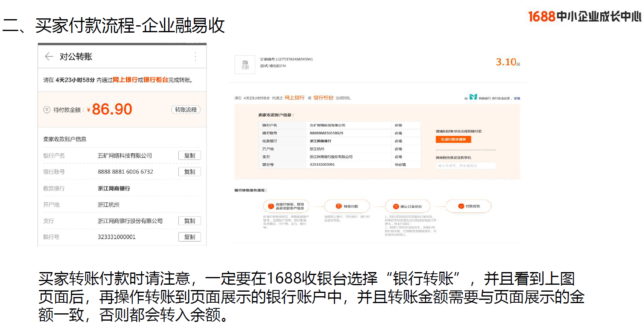Copy the 银行户名 五矿网络科技有限公司
644x328 pixels.
pyautogui.click(x=189, y=155)
